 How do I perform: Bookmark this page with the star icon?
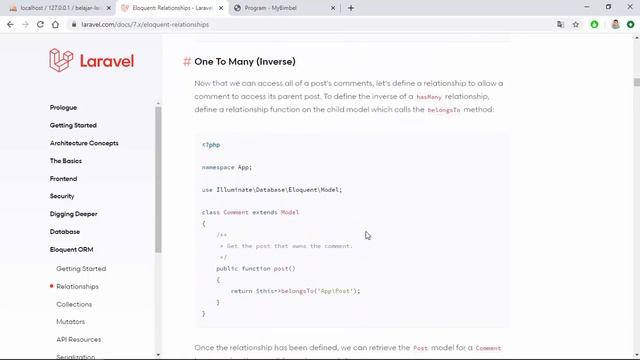click(576, 24)
